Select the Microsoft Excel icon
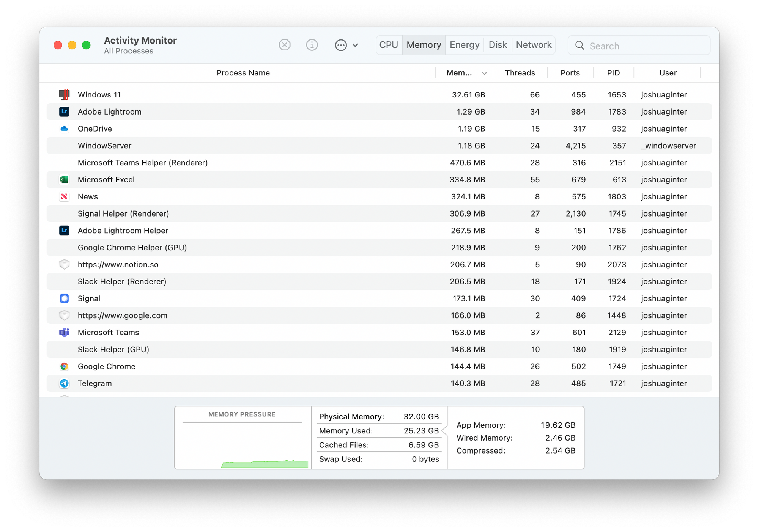The image size is (759, 532). tap(64, 179)
